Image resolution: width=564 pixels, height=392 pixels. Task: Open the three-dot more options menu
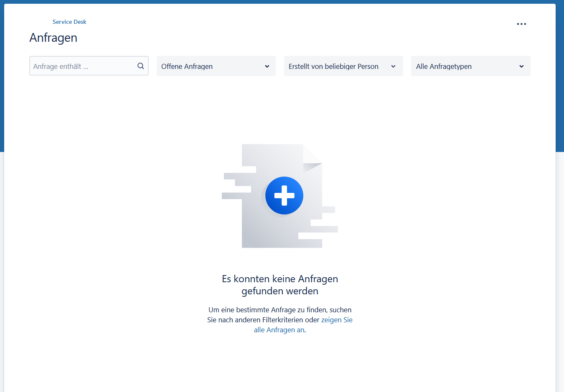521,24
